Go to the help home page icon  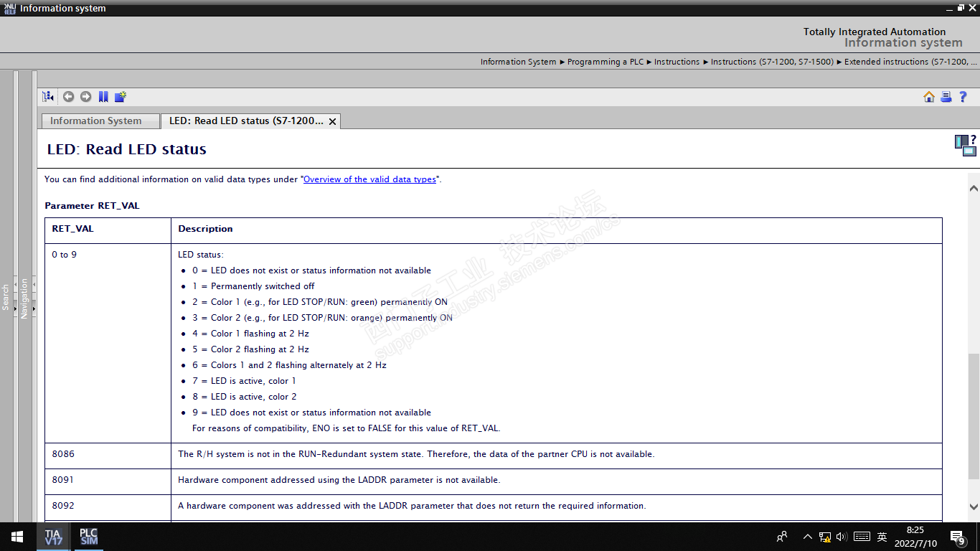tap(929, 97)
